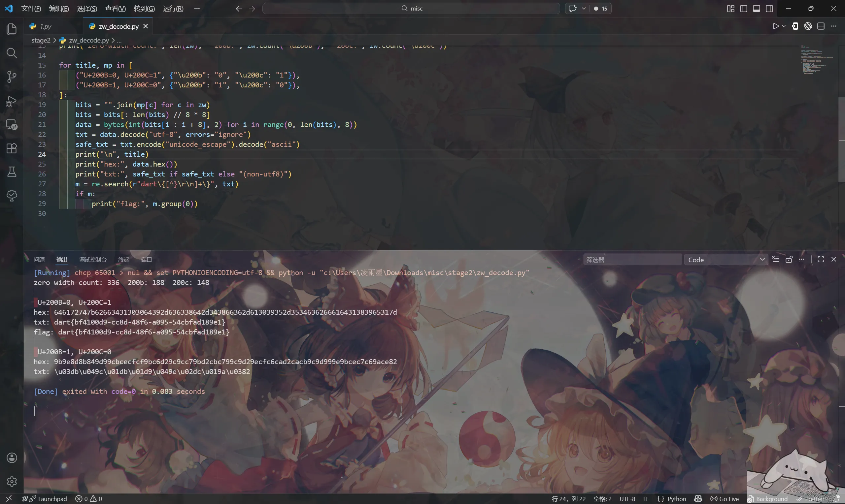Toggle the output auto-scroll lock
Image resolution: width=845 pixels, height=504 pixels.
coord(789,260)
